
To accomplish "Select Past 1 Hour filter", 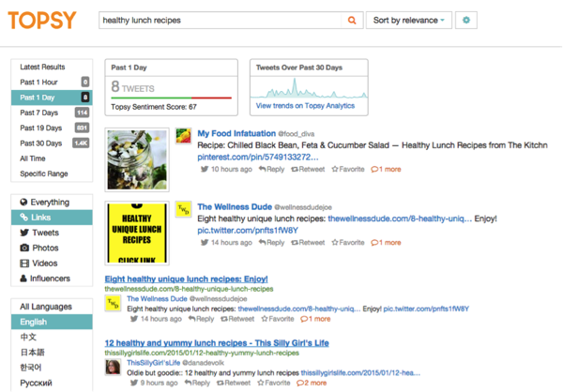I will 52,83.
